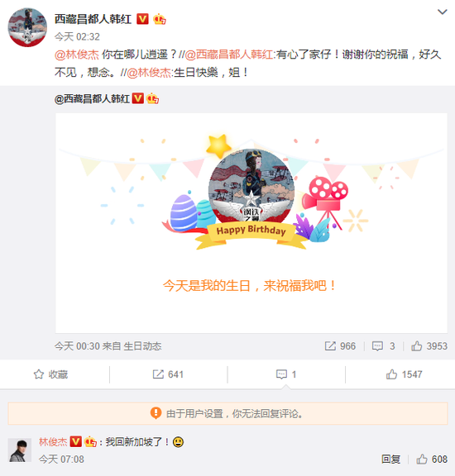
Task: Select the comments tab showing 1
Action: coord(286,374)
